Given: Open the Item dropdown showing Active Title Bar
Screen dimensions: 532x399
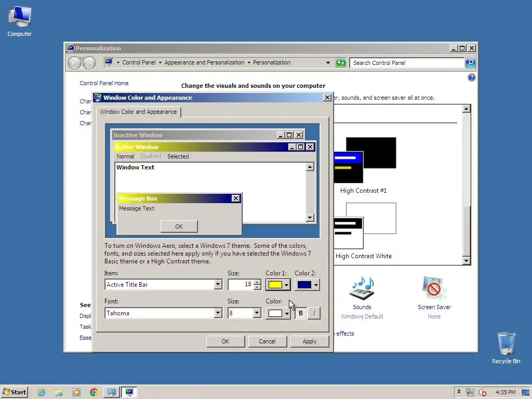Looking at the screenshot, I should (x=218, y=284).
